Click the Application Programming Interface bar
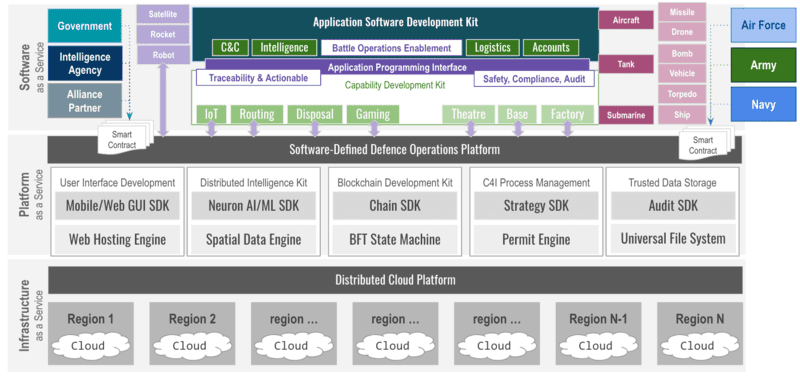 coord(397,67)
